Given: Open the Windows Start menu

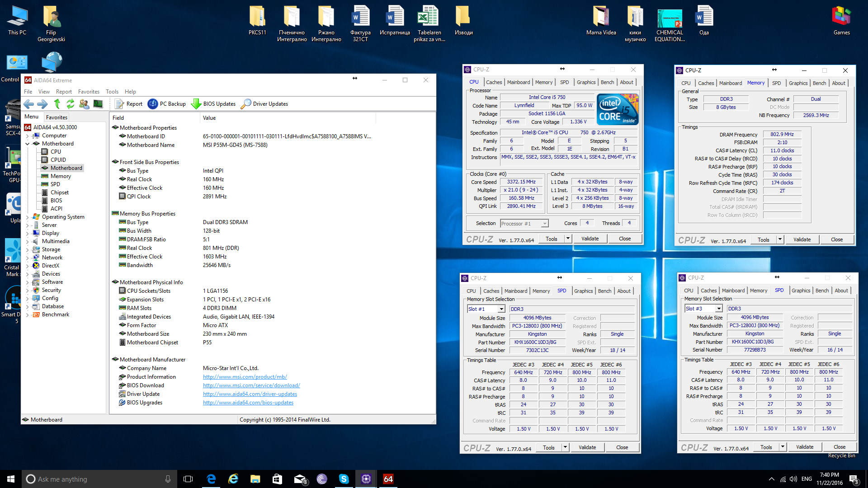Looking at the screenshot, I should 11,479.
